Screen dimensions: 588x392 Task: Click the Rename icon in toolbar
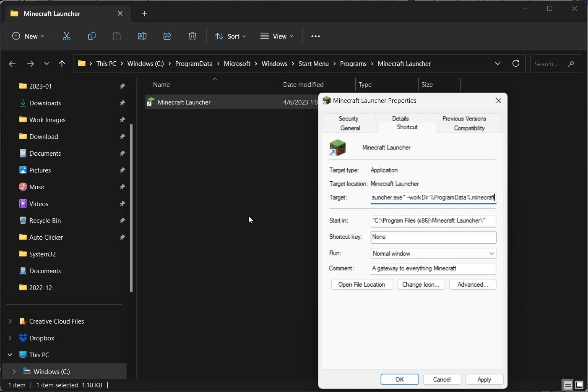click(142, 36)
